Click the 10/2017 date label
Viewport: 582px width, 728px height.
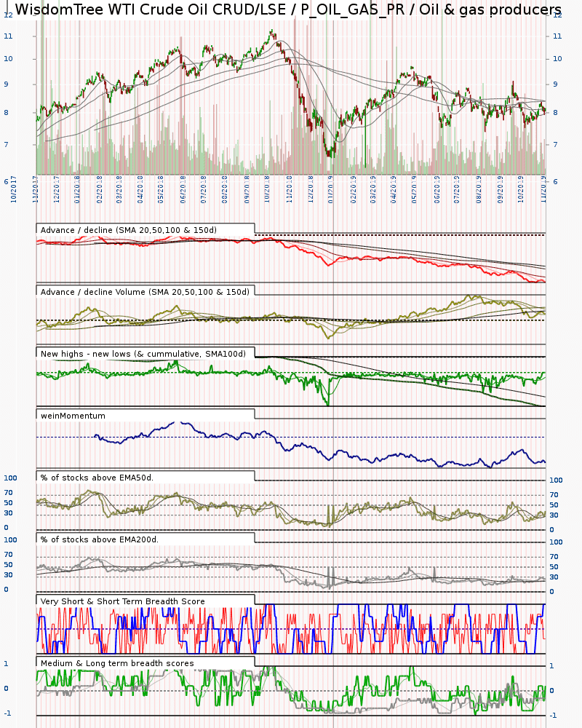tap(13, 189)
